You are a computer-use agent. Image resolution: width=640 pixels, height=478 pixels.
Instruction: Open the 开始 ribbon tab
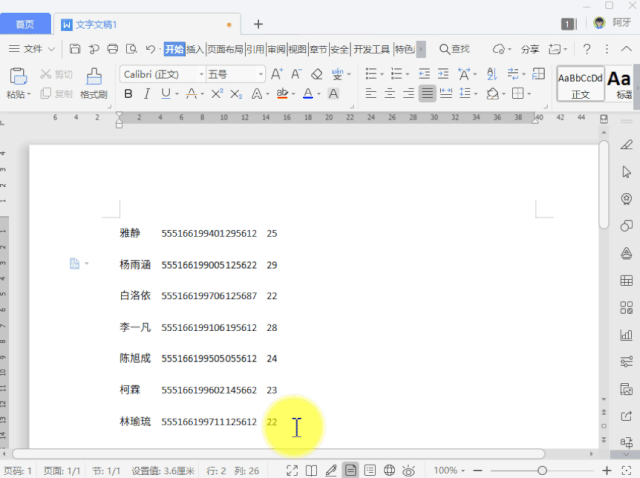pyautogui.click(x=174, y=49)
